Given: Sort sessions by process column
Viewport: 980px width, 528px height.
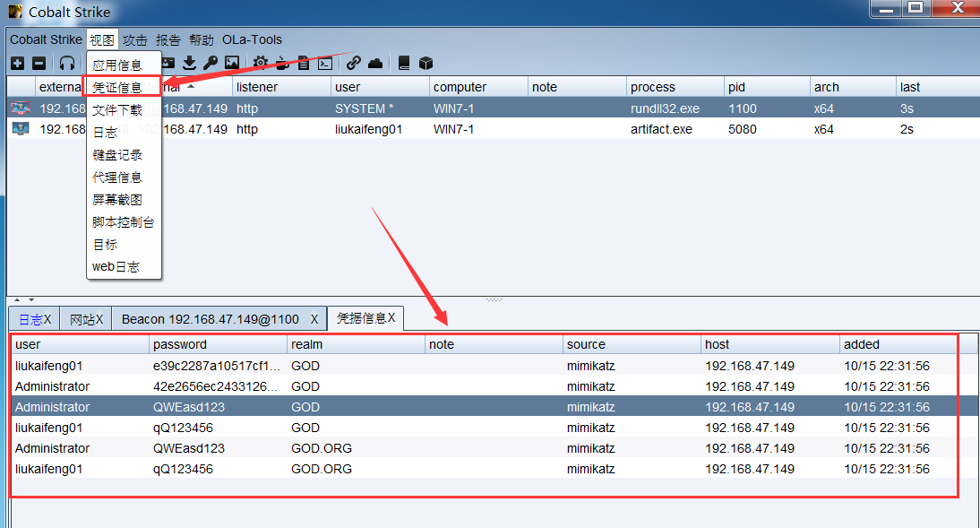Looking at the screenshot, I should point(675,87).
